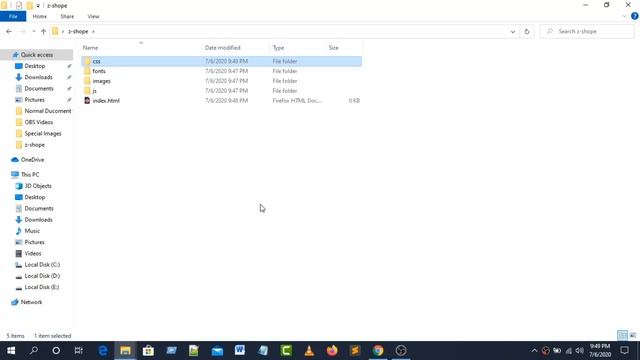The image size is (640, 360).
Task: Open the Action Center notifications
Action: (x=624, y=351)
